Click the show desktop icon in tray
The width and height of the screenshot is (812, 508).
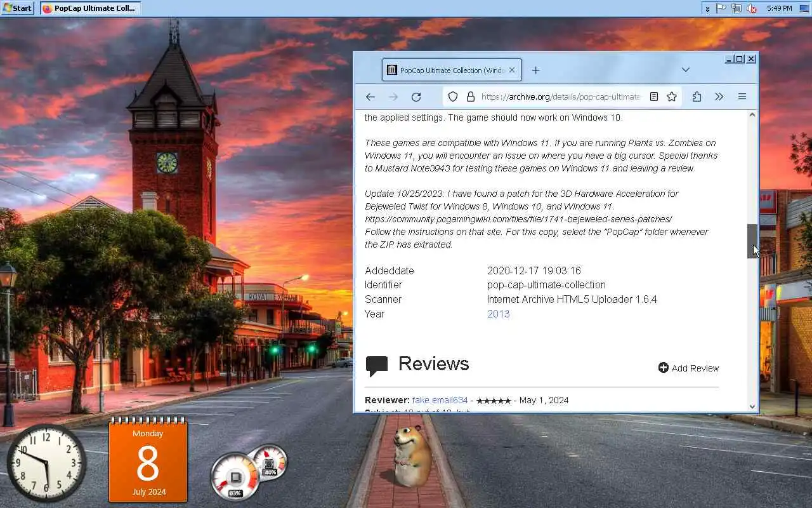click(x=804, y=8)
